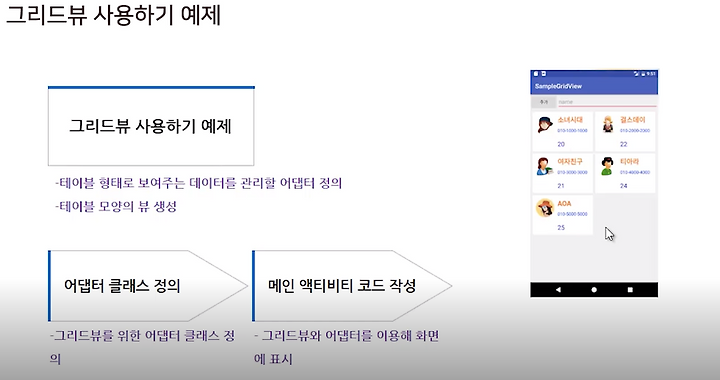Tap the avatar icon beside 걸스데이
Image resolution: width=720 pixels, height=380 pixels.
click(608, 125)
